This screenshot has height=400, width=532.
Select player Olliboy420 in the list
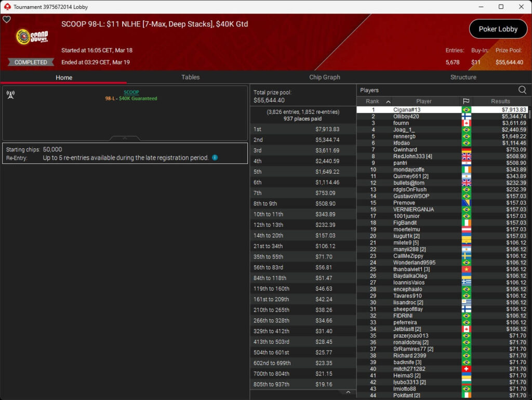pyautogui.click(x=406, y=117)
